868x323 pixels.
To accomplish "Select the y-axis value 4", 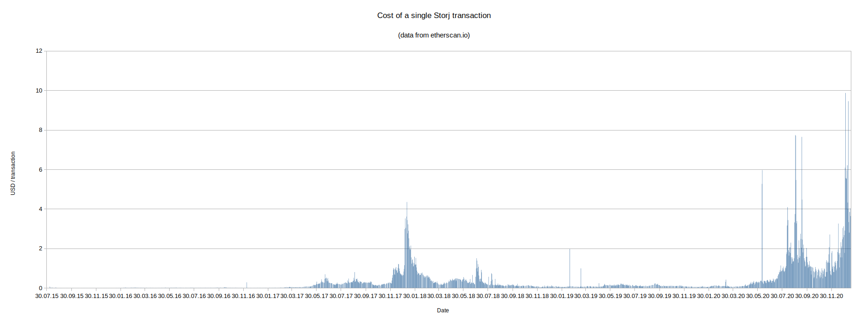I will coord(40,209).
